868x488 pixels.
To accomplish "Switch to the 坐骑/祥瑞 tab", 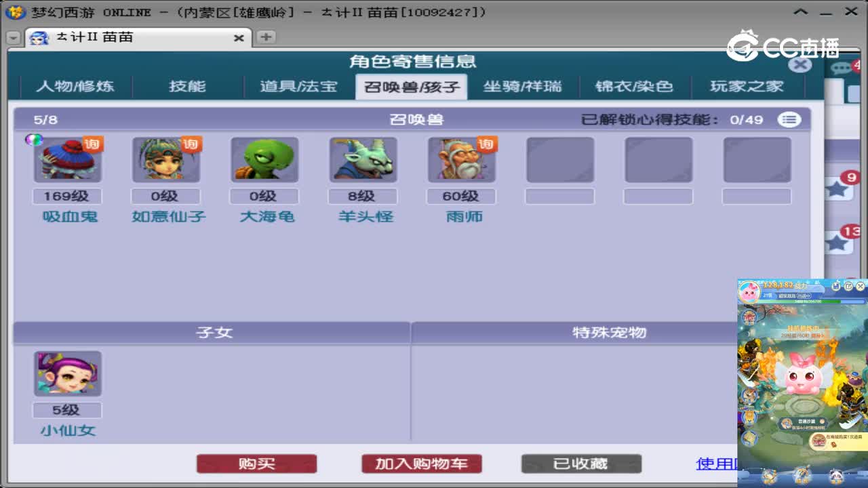I will point(524,87).
